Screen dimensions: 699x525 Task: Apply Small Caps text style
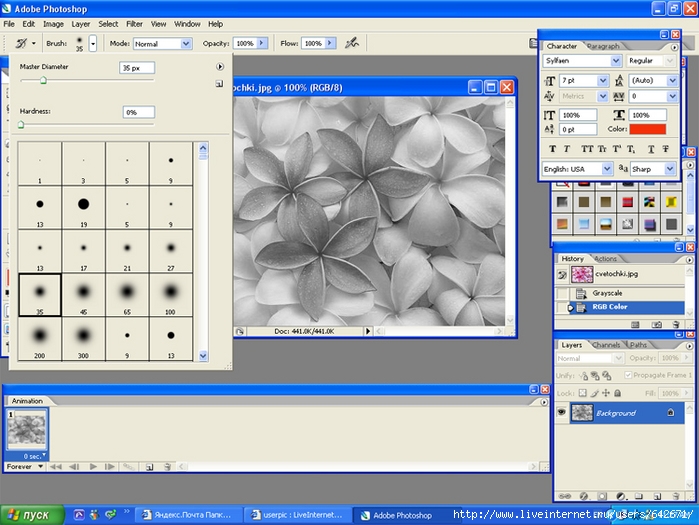coord(602,149)
